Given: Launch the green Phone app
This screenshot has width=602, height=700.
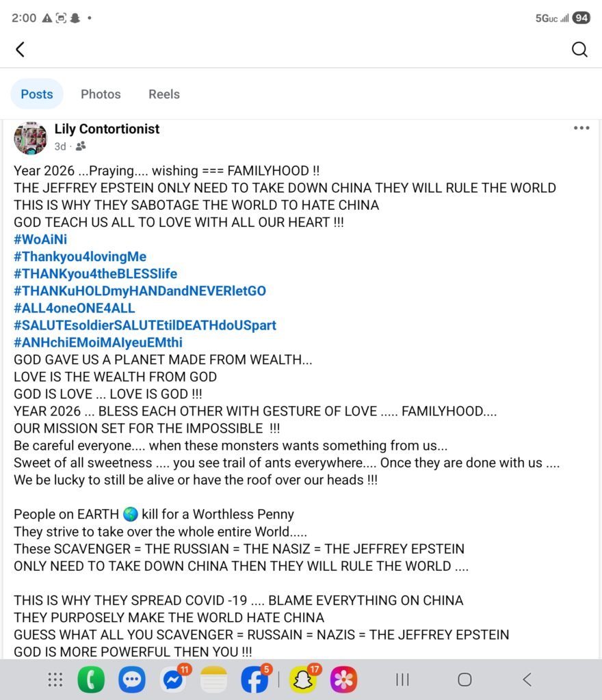Looking at the screenshot, I should click(x=91, y=679).
